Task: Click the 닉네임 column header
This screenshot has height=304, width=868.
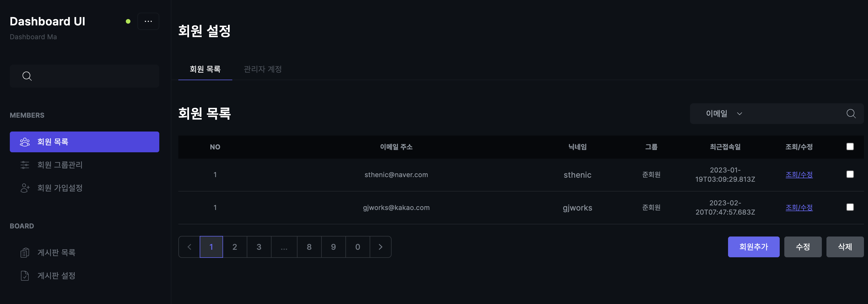Action: pos(577,147)
